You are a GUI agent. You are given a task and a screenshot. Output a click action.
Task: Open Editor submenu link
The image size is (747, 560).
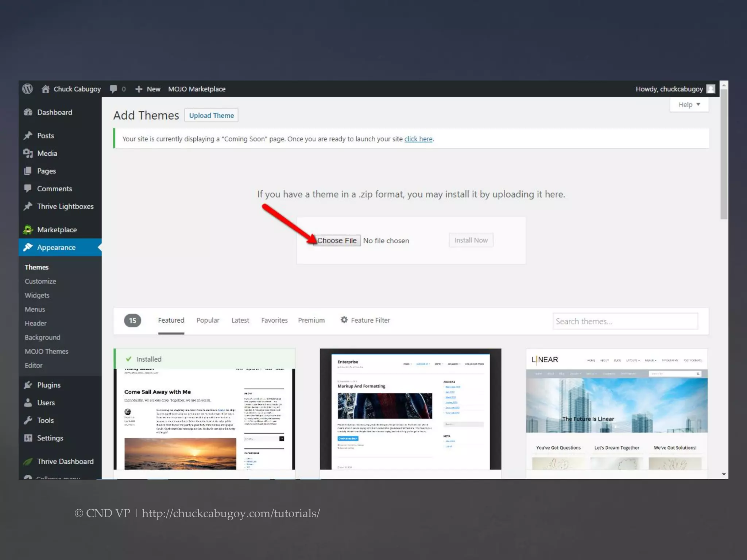(33, 365)
